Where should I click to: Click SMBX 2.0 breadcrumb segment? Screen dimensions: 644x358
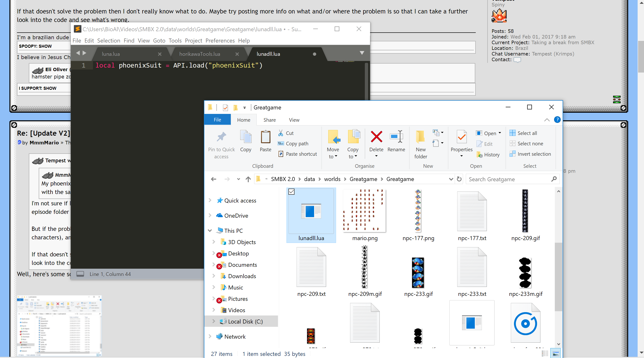click(283, 179)
